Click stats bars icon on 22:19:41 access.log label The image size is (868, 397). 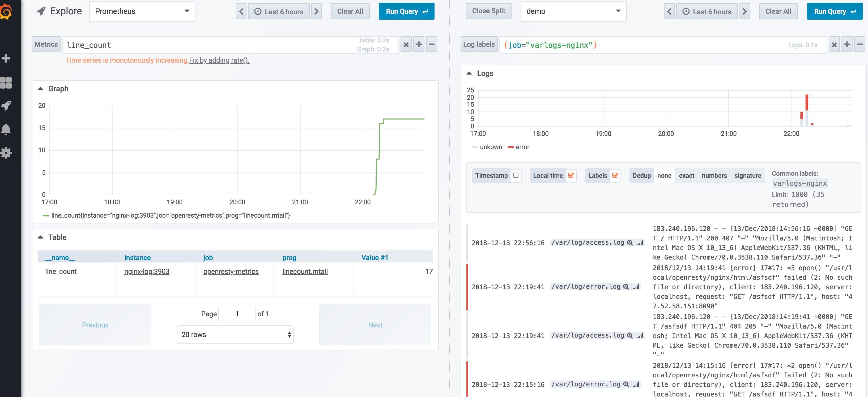click(640, 335)
